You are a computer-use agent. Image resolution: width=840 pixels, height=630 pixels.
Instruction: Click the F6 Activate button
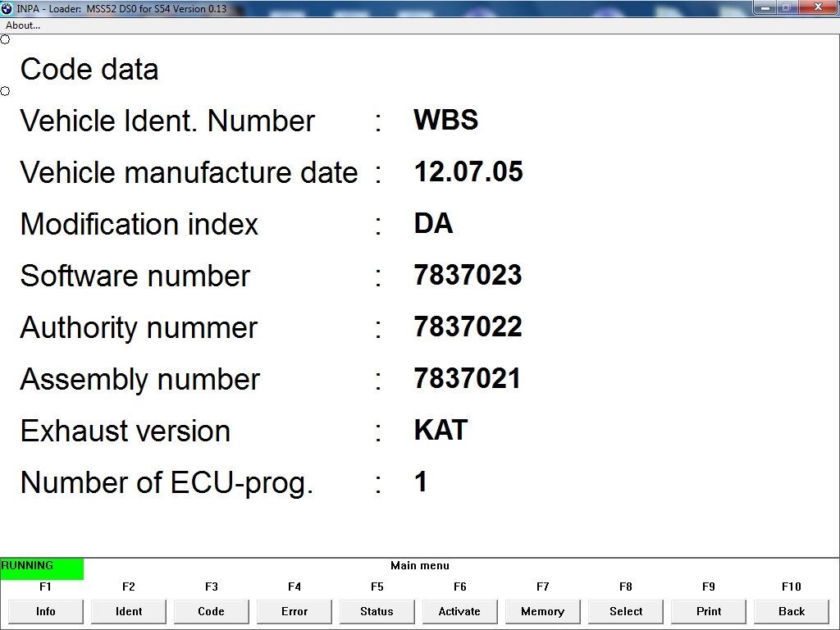[x=459, y=611]
